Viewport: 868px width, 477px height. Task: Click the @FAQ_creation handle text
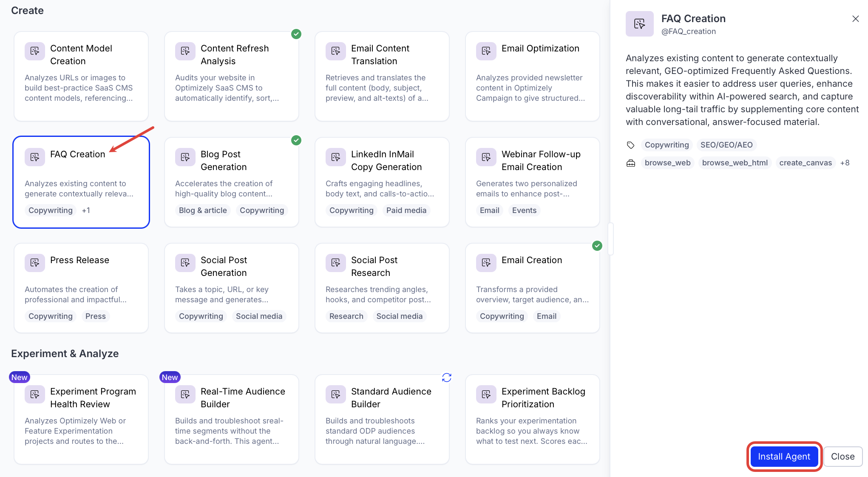click(689, 31)
